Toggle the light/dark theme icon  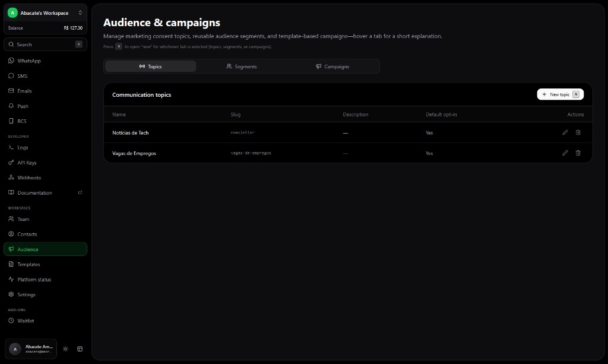click(x=65, y=349)
